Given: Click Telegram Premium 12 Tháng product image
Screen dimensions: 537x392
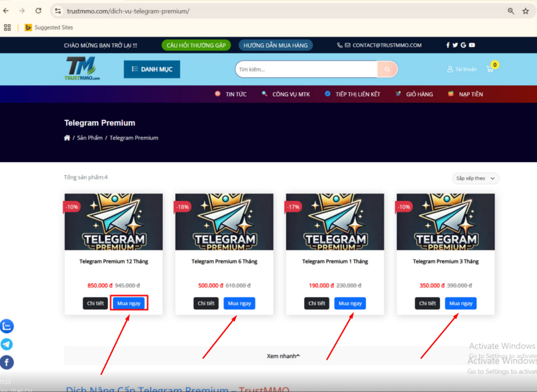Looking at the screenshot, I should pos(114,222).
